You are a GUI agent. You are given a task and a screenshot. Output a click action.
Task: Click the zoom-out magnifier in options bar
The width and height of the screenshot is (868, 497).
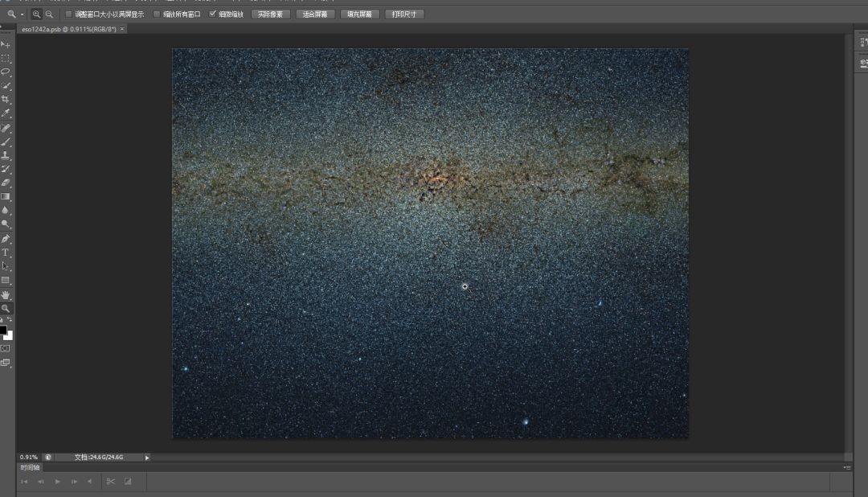(49, 14)
